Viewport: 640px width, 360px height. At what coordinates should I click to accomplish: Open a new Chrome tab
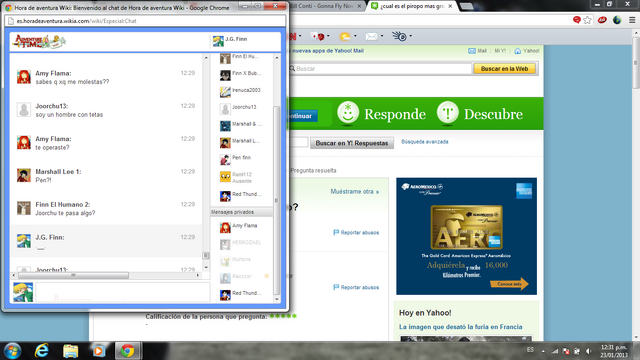click(467, 6)
